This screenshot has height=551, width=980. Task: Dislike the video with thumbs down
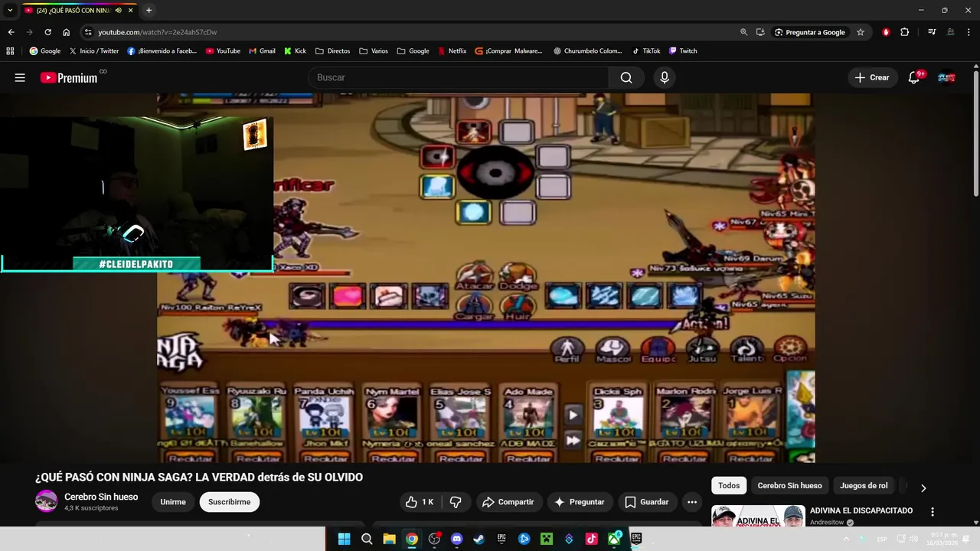[x=456, y=502]
